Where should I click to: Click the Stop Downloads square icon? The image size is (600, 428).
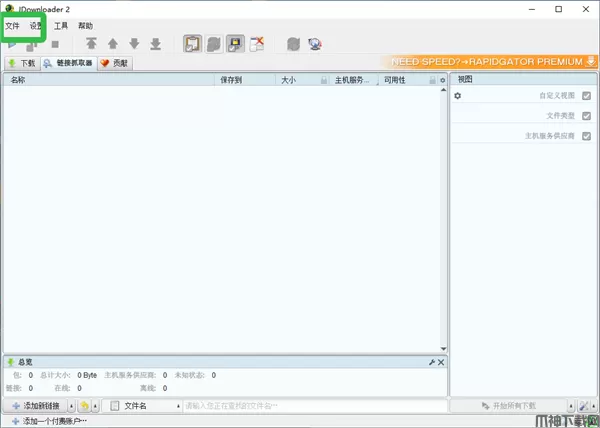click(55, 44)
